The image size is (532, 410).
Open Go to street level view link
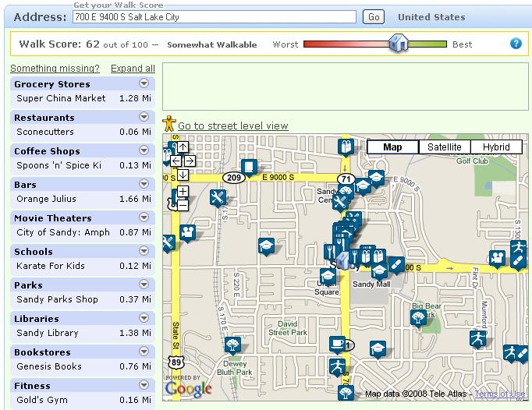tap(233, 125)
